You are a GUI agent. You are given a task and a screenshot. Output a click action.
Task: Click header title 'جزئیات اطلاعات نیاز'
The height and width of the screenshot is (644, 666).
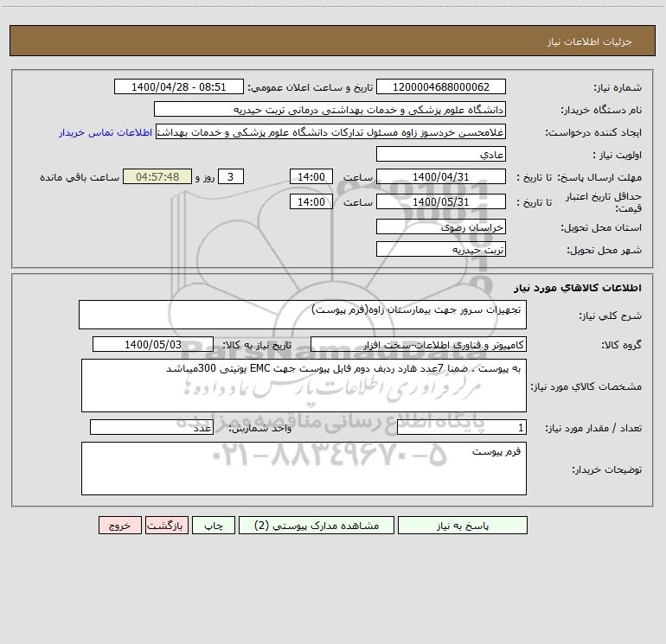[x=590, y=41]
